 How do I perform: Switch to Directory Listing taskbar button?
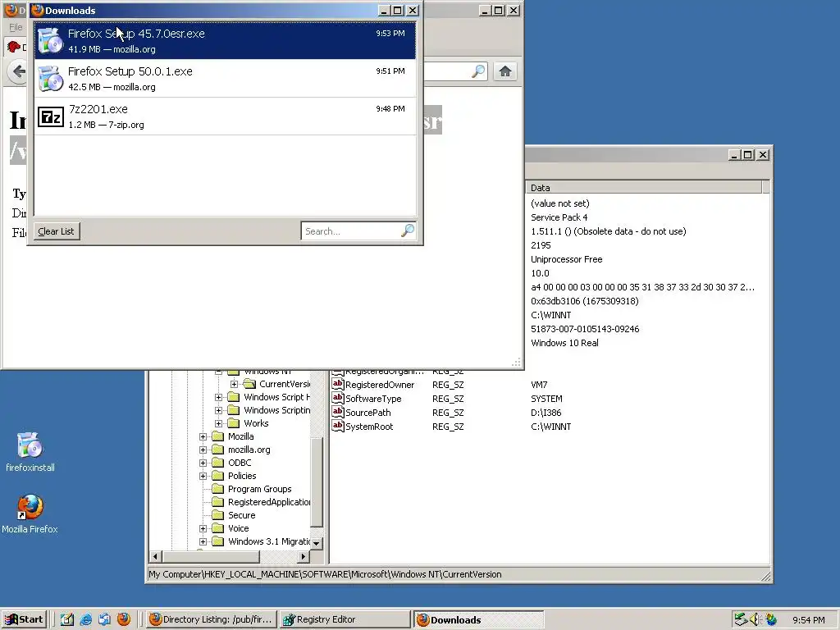tap(212, 619)
